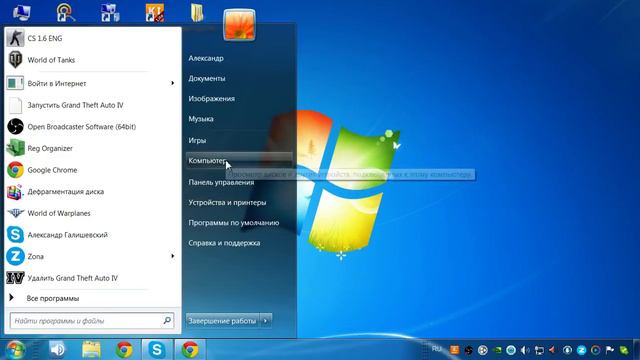This screenshot has height=360, width=640.
Task: Open the volume control in system tray
Action: coord(525,350)
